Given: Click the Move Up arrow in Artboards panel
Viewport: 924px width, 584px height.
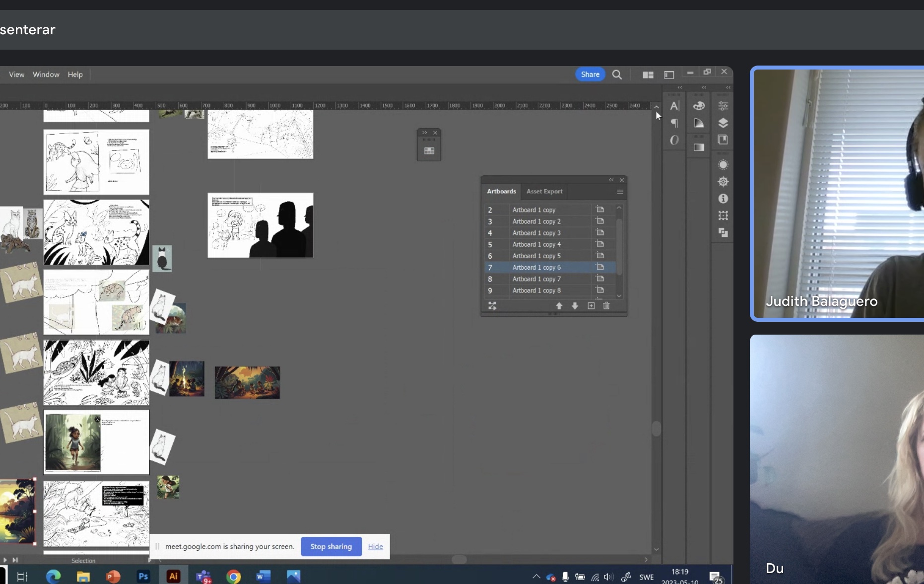Looking at the screenshot, I should pos(559,306).
